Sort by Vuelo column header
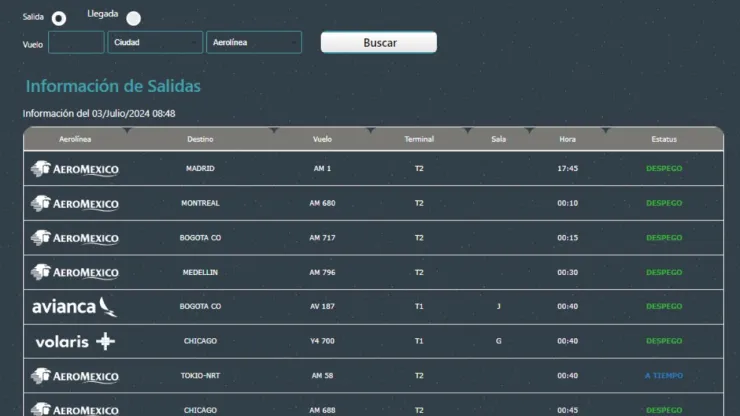 (x=322, y=139)
